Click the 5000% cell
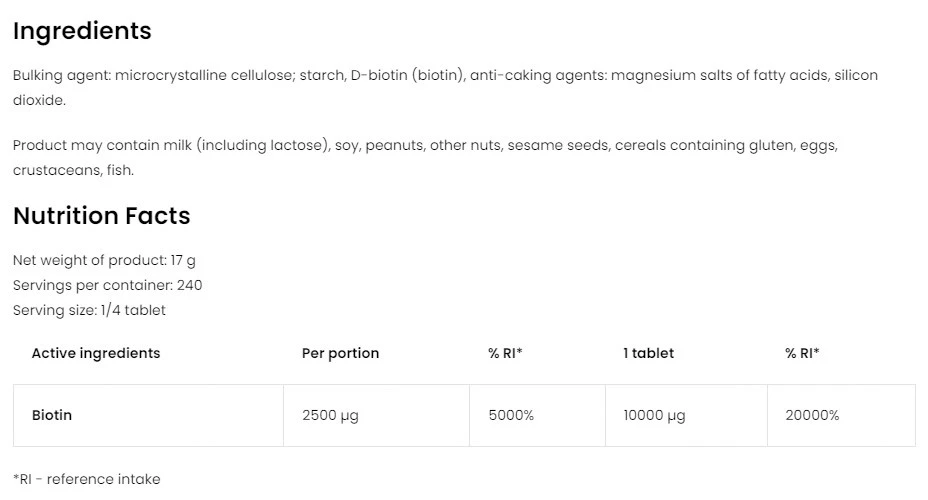The height and width of the screenshot is (500, 928). [511, 415]
